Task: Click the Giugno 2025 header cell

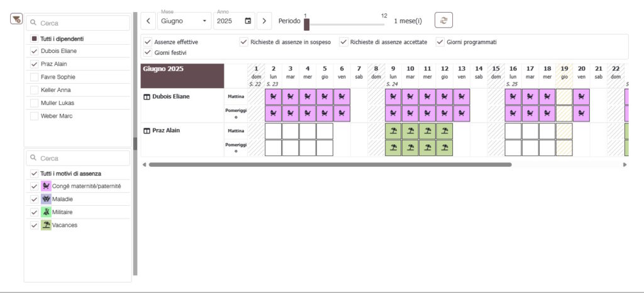Action: pyautogui.click(x=182, y=76)
